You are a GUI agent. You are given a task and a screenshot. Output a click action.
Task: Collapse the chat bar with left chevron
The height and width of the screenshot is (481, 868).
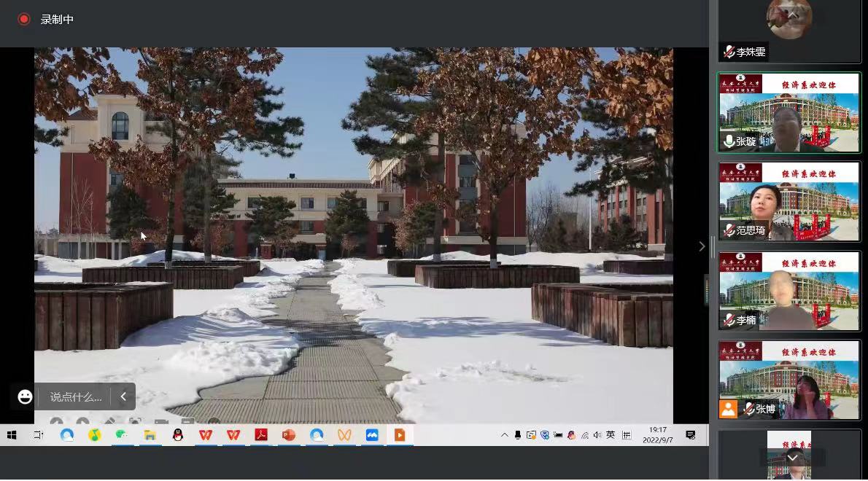123,396
